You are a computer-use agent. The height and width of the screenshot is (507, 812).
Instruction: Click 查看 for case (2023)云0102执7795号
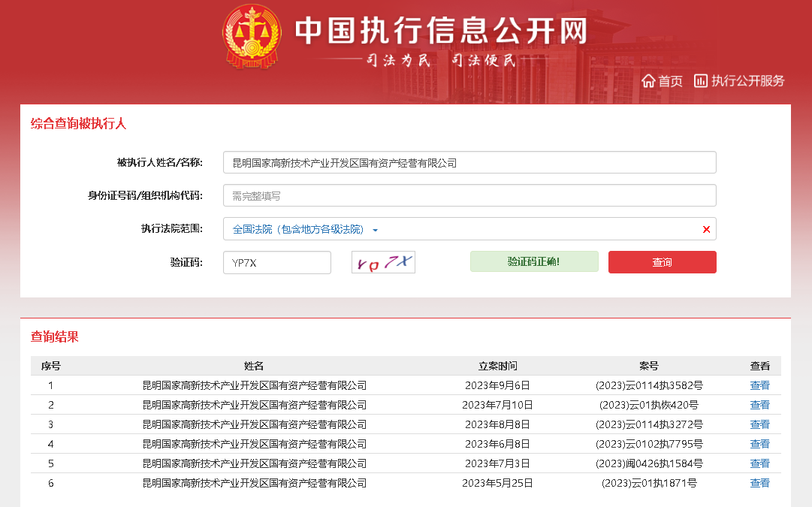coord(759,444)
